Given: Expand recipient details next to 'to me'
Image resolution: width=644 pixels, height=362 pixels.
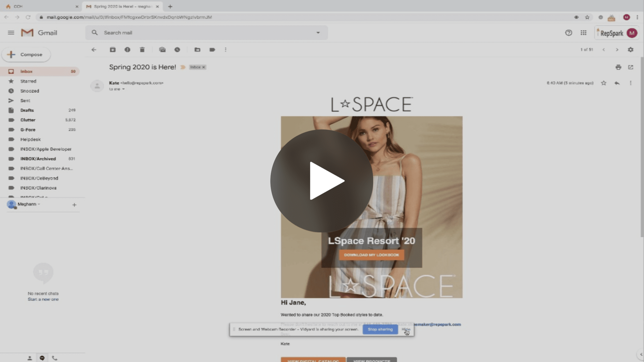Looking at the screenshot, I should (x=123, y=89).
